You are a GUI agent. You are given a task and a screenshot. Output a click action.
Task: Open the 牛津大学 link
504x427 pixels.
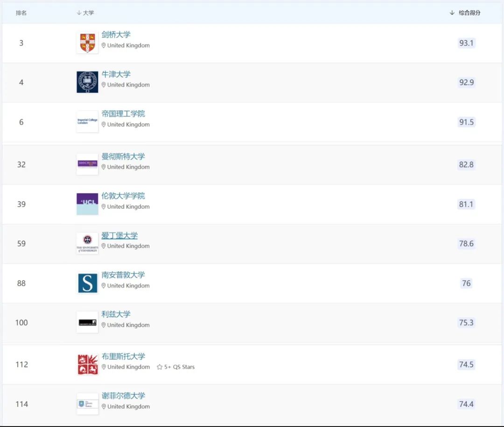point(116,74)
